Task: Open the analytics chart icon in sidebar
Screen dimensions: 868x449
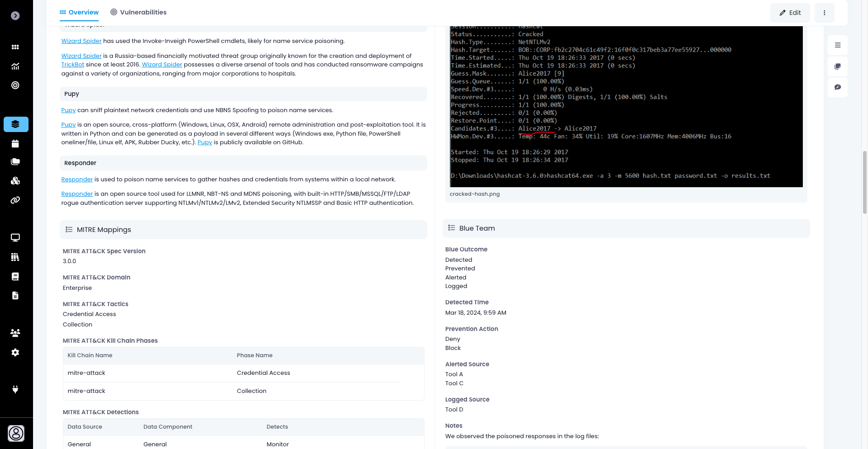Action: pos(15,66)
